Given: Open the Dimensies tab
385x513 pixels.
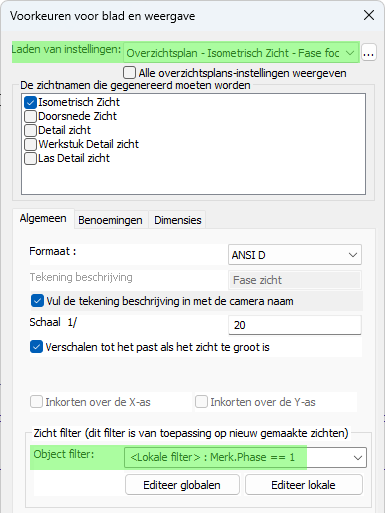Looking at the screenshot, I should pos(178,220).
